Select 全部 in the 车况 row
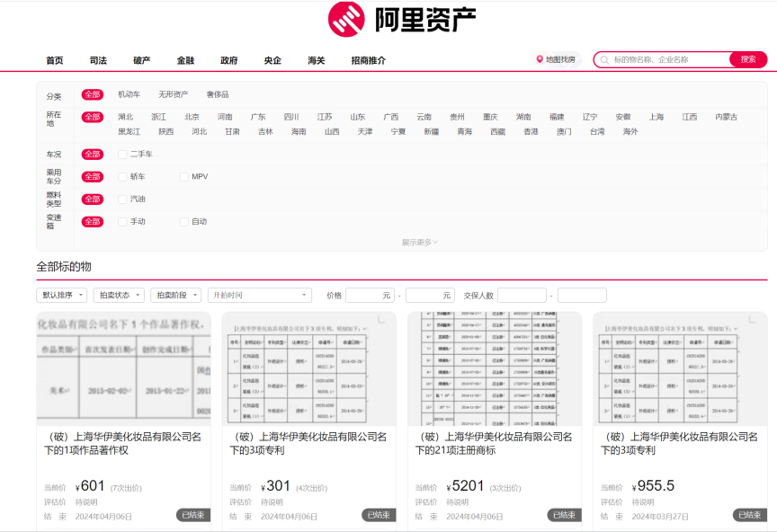Screen dimensions: 777x532 pos(93,155)
